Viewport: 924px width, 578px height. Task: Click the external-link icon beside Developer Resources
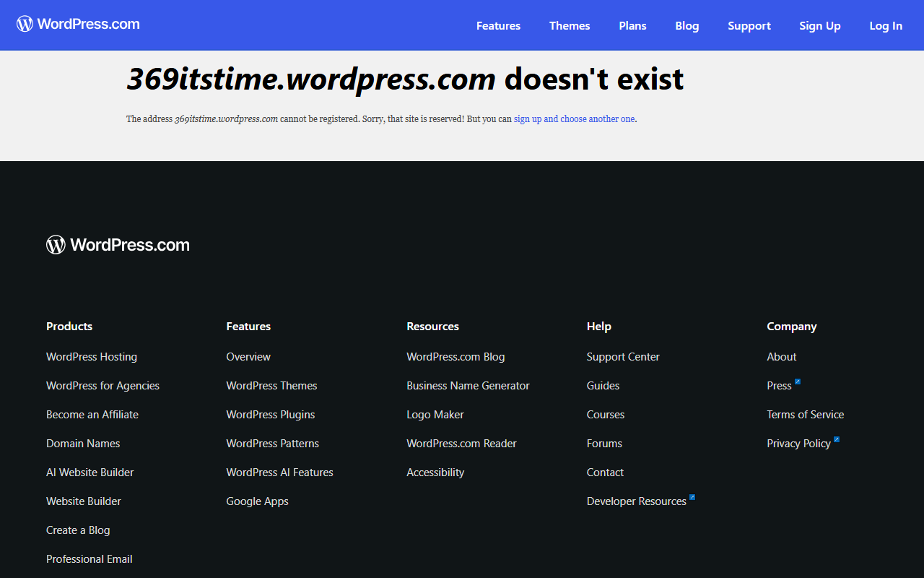(x=692, y=497)
